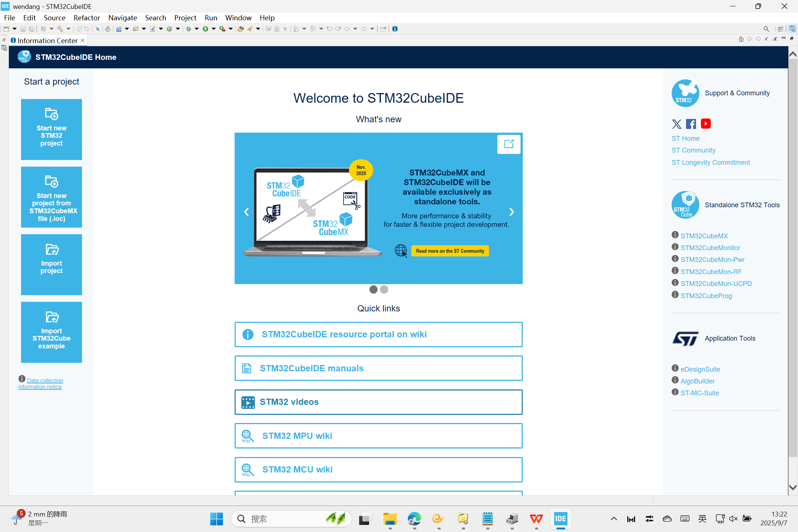Viewport: 798px width, 532px height.
Task: Advance banner with the right arrow
Action: pyautogui.click(x=512, y=212)
